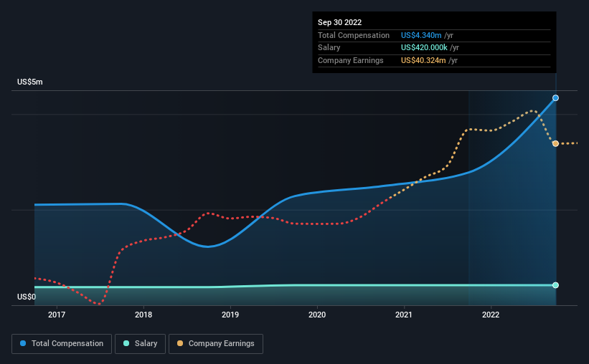
Task: Click the blue dot in Total Compensation legend
Action: 23,343
